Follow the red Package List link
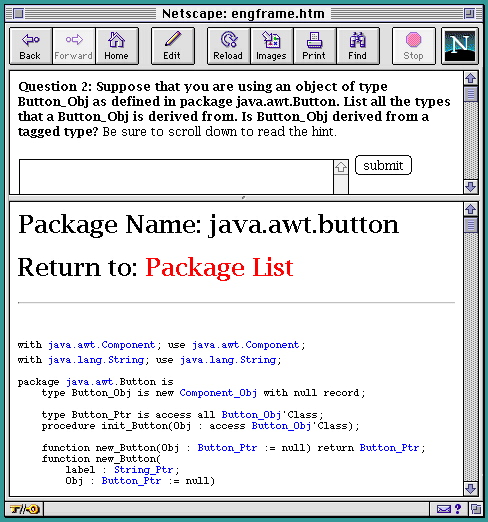The image size is (488, 522). click(x=219, y=267)
